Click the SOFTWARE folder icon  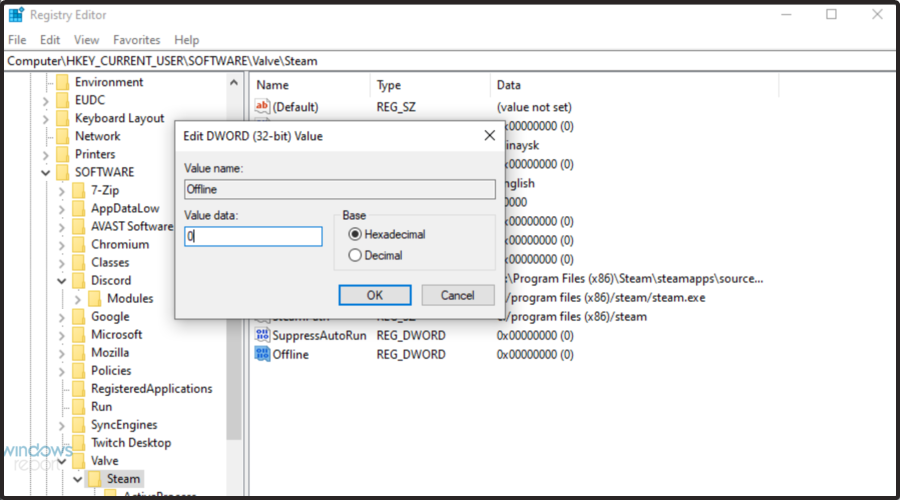63,172
